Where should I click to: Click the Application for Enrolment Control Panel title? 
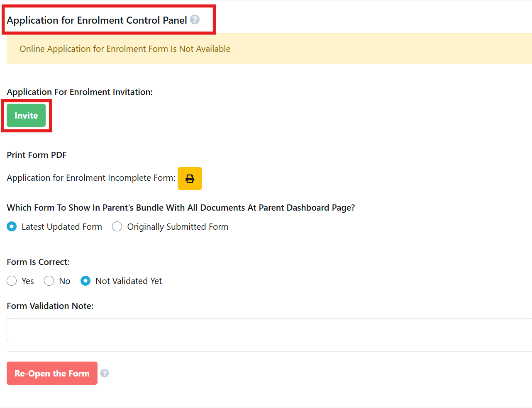click(97, 20)
